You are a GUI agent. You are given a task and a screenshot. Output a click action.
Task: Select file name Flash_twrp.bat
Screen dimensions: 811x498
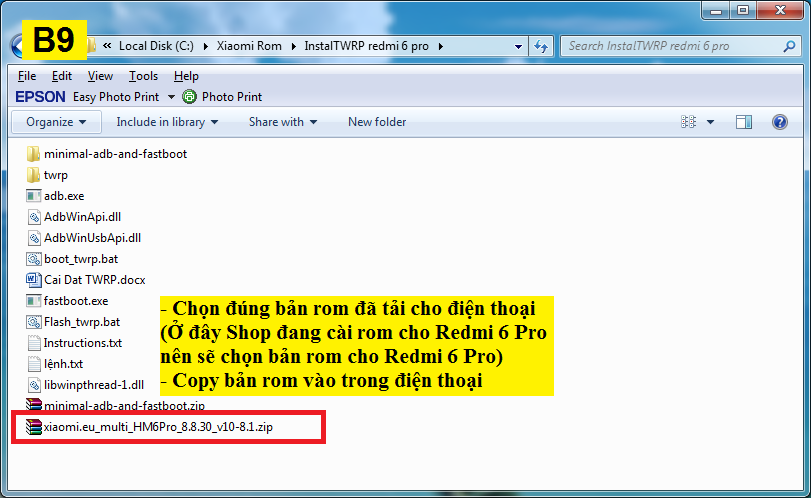pyautogui.click(x=82, y=322)
